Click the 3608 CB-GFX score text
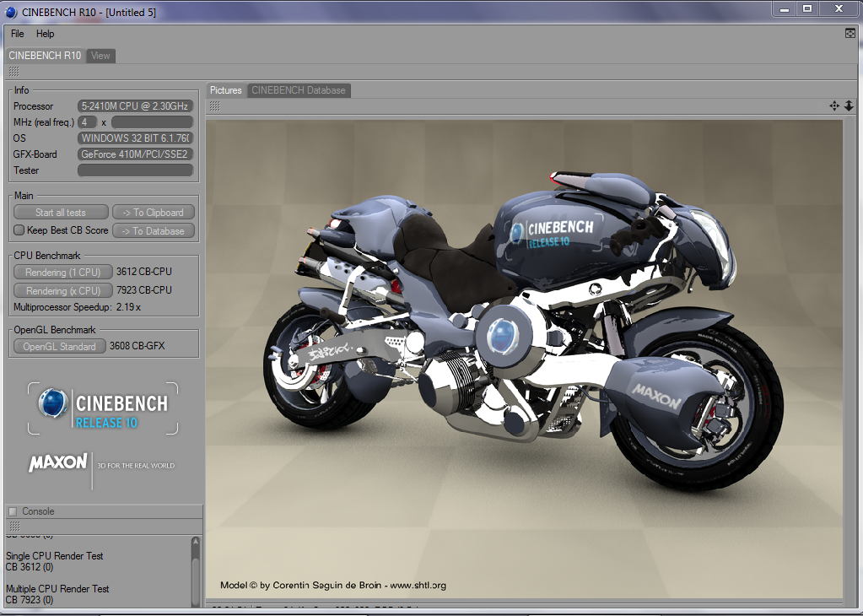Viewport: 863px width, 616px height. (137, 346)
